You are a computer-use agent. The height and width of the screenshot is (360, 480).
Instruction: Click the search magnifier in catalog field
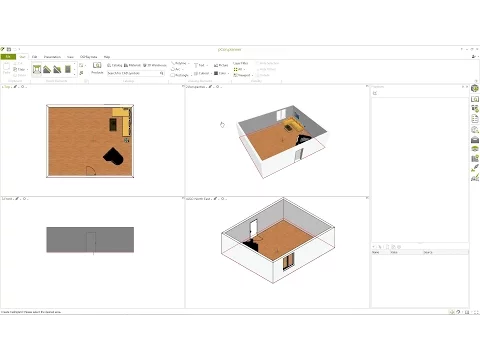click(x=162, y=73)
